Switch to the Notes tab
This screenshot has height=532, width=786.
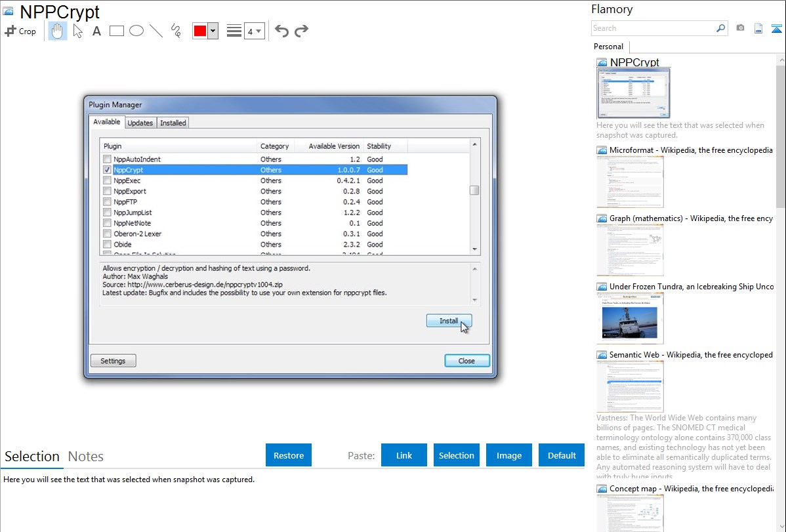pyautogui.click(x=85, y=457)
